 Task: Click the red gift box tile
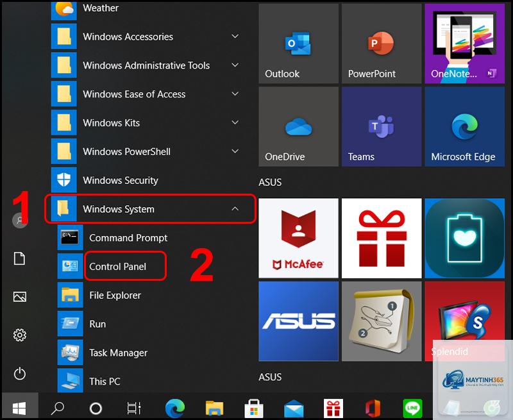(382, 238)
